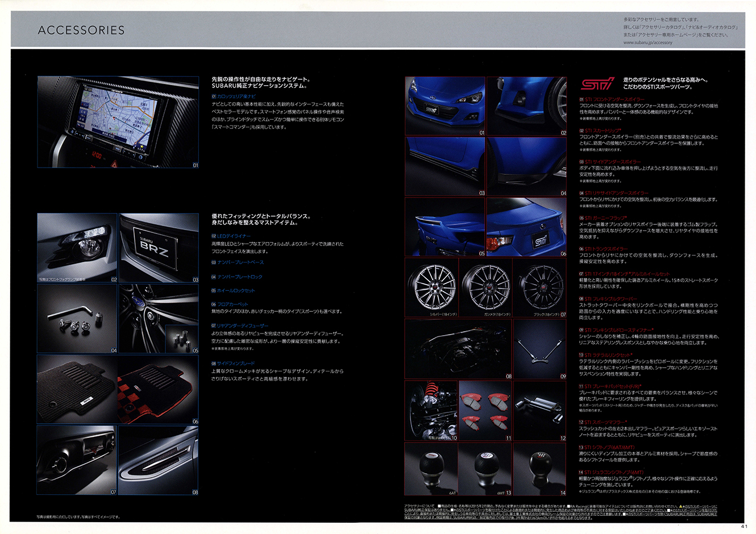This screenshot has height=534, width=756.
Task: Open the number plate lock bolts photo
Action: click(x=77, y=319)
